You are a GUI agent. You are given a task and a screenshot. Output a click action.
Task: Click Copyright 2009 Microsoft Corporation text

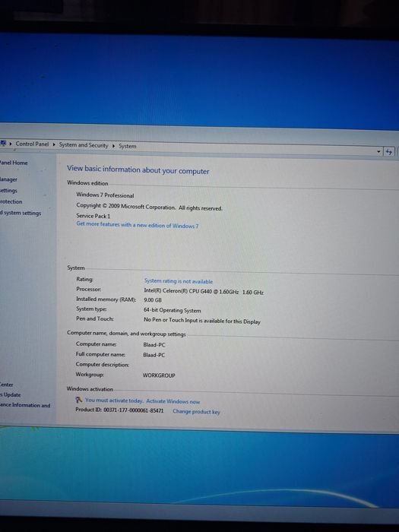click(149, 207)
